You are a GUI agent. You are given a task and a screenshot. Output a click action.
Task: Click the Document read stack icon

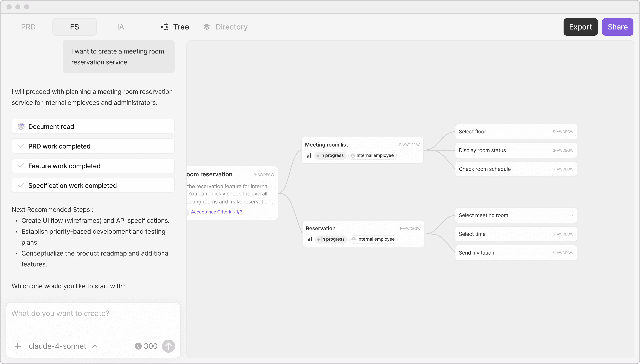pos(21,126)
